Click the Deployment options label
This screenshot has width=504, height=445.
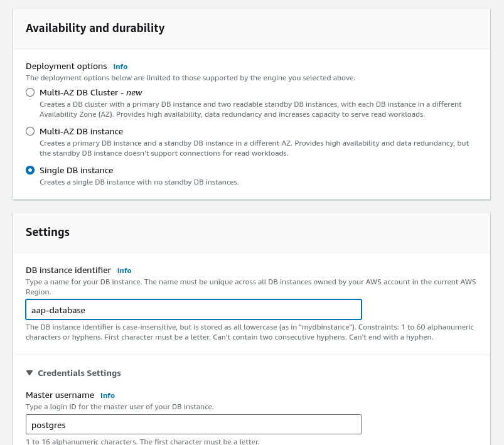click(66, 67)
